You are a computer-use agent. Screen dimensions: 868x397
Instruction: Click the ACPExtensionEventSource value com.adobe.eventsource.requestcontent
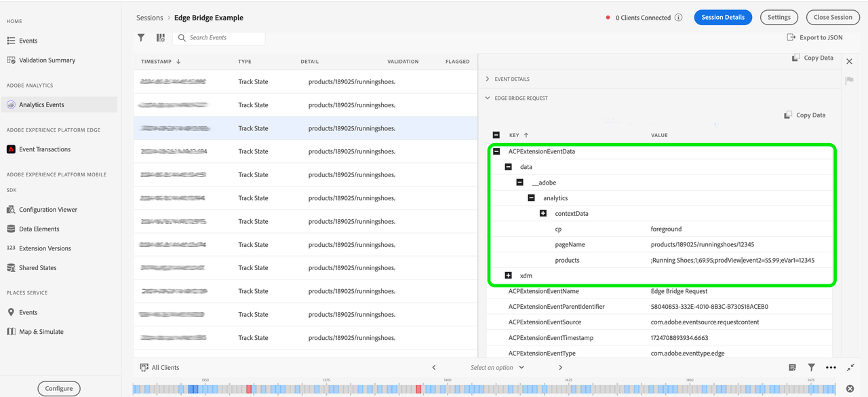click(705, 322)
